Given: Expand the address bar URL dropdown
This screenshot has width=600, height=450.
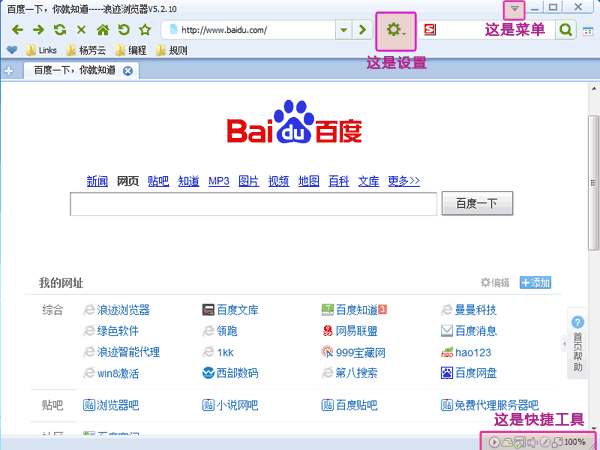Looking at the screenshot, I should point(343,31).
